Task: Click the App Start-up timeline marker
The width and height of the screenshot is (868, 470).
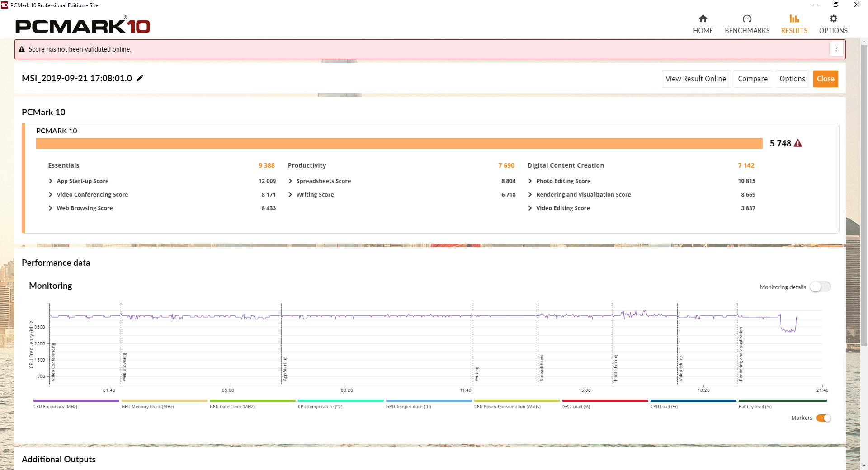Action: [x=285, y=369]
